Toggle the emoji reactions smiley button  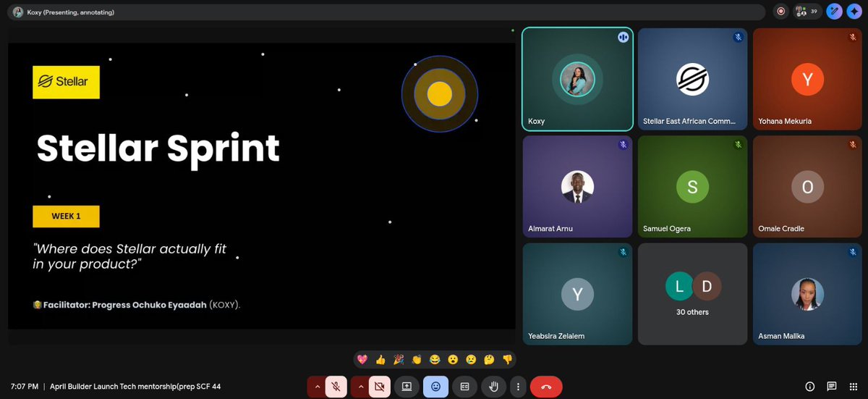pos(435,387)
